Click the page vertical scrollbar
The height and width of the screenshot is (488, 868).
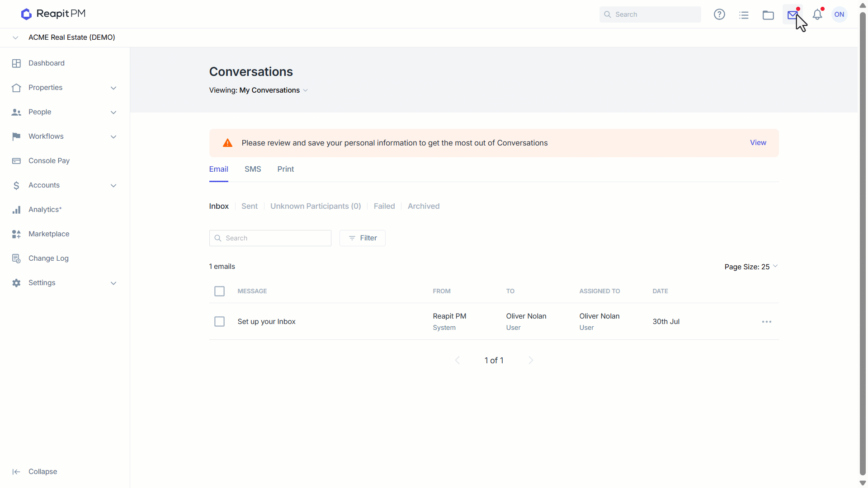coord(863,244)
